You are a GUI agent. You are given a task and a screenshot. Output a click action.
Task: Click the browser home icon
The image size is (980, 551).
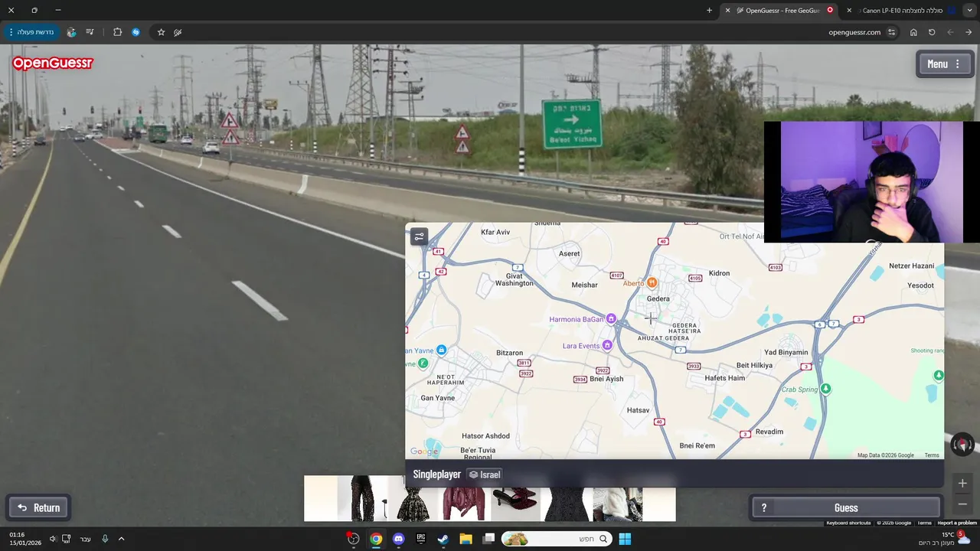tap(913, 32)
